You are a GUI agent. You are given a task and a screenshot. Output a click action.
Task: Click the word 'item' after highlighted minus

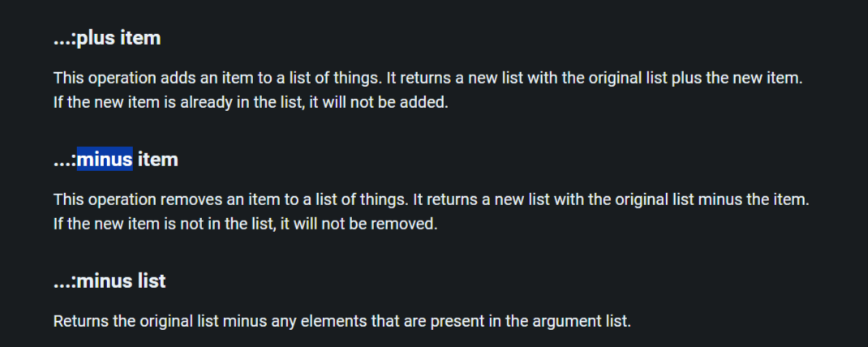point(157,160)
